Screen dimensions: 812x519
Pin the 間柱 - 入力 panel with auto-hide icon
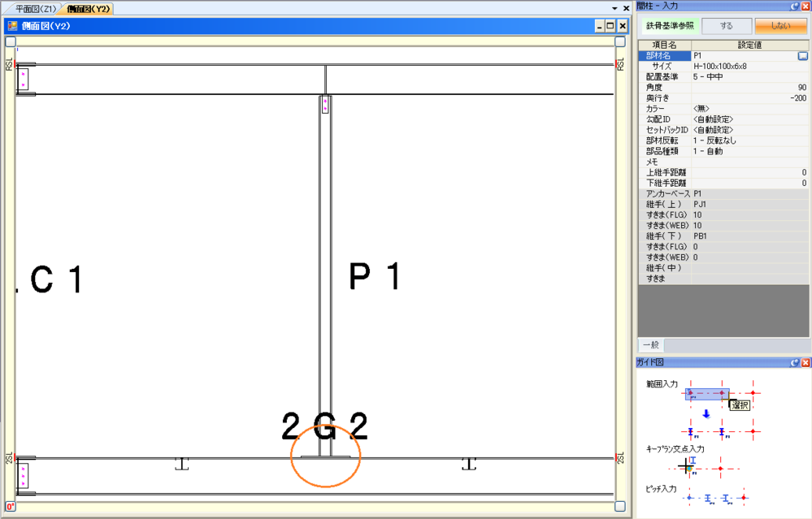point(794,6)
